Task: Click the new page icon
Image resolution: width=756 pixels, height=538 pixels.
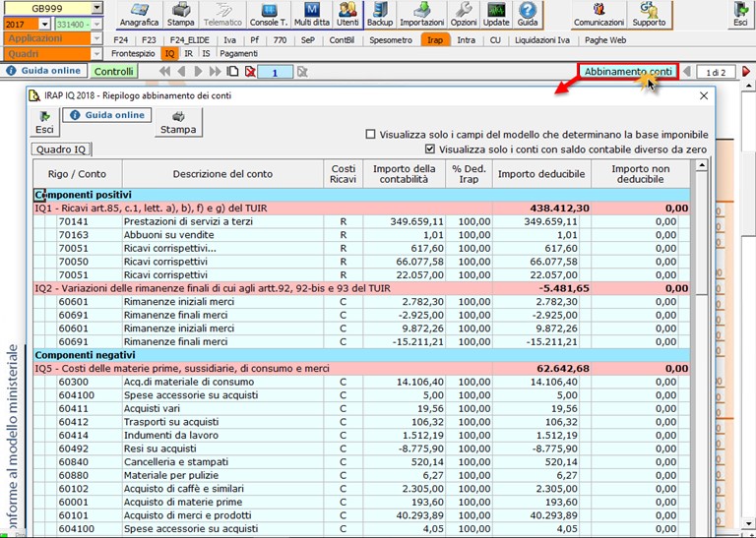Action: coord(233,72)
